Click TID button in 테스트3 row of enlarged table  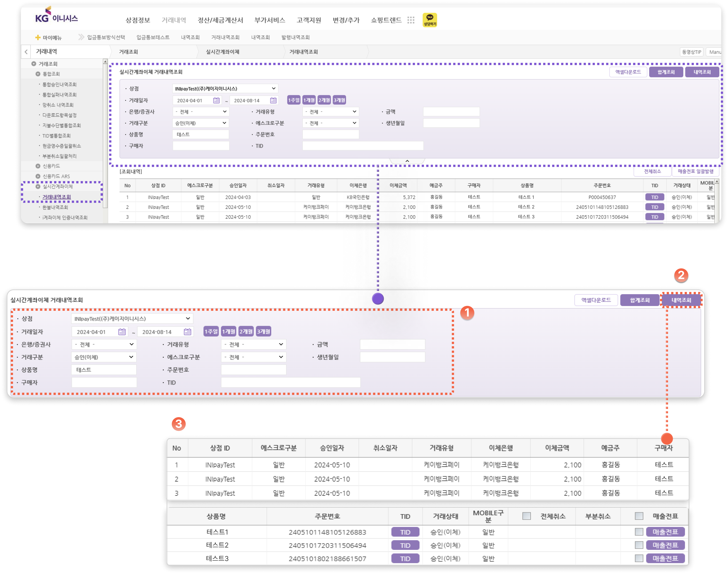405,559
